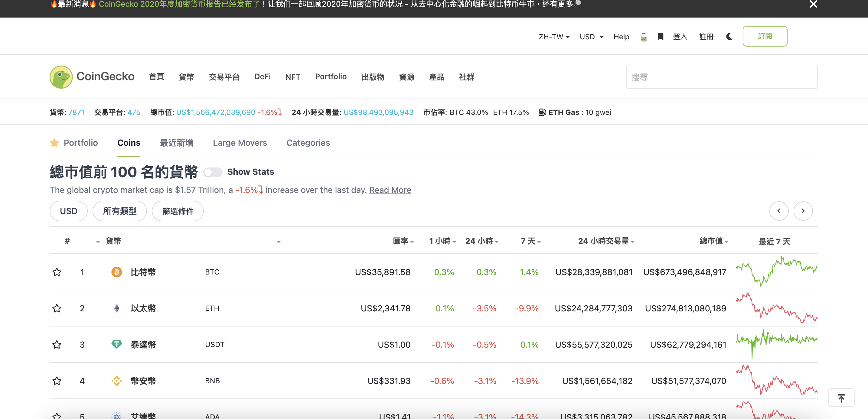Open the USD currency dropdown in header
Image resolution: width=868 pixels, height=419 pixels.
point(591,37)
